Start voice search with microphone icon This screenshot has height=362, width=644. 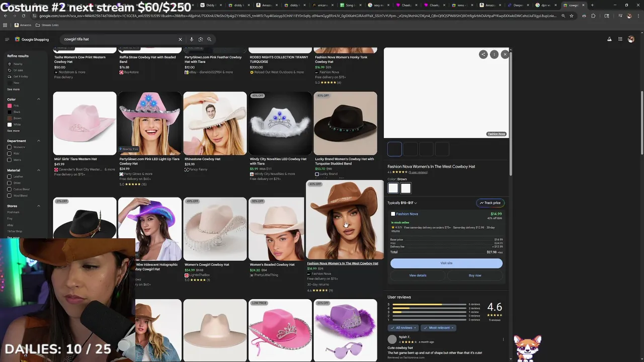[x=191, y=39]
